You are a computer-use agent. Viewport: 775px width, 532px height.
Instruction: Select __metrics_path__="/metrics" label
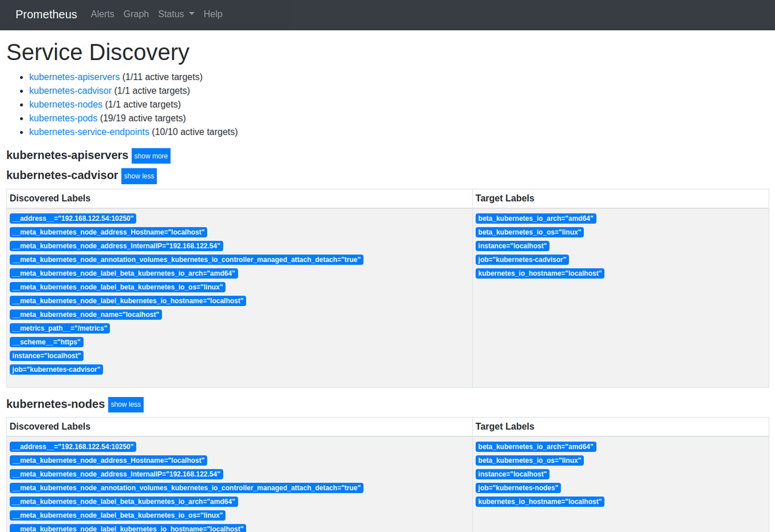coord(60,329)
